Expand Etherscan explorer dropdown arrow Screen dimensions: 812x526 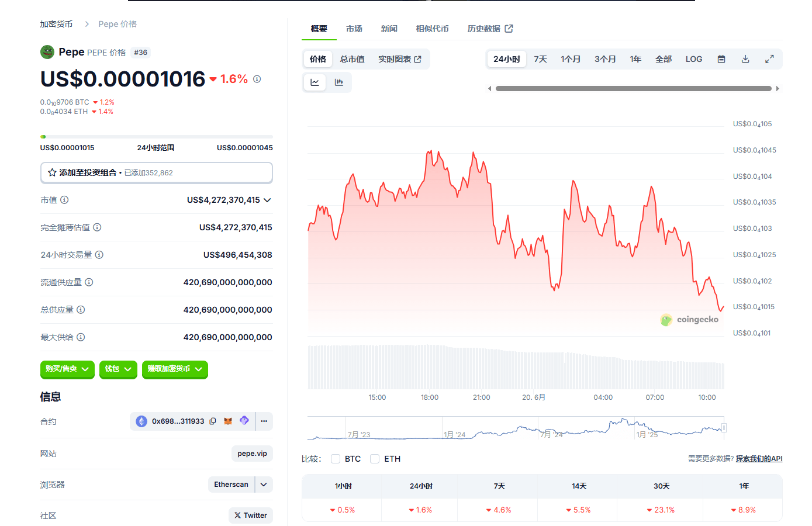264,485
